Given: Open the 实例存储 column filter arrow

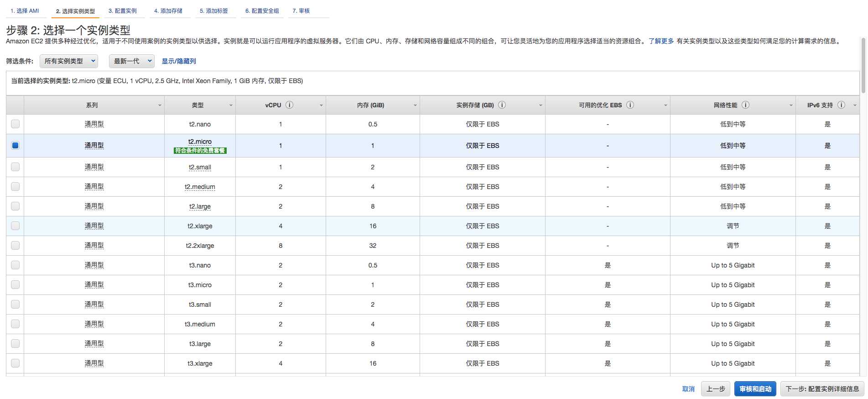Looking at the screenshot, I should click(541, 105).
